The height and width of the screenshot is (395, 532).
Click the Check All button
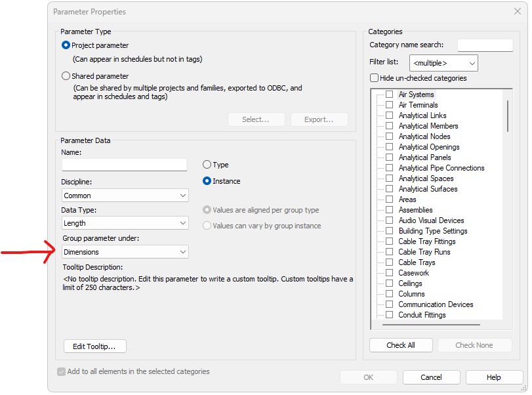401,344
